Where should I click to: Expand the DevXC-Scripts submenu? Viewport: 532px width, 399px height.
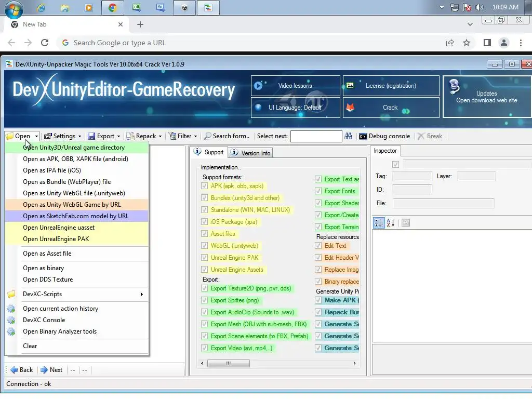[x=77, y=294]
